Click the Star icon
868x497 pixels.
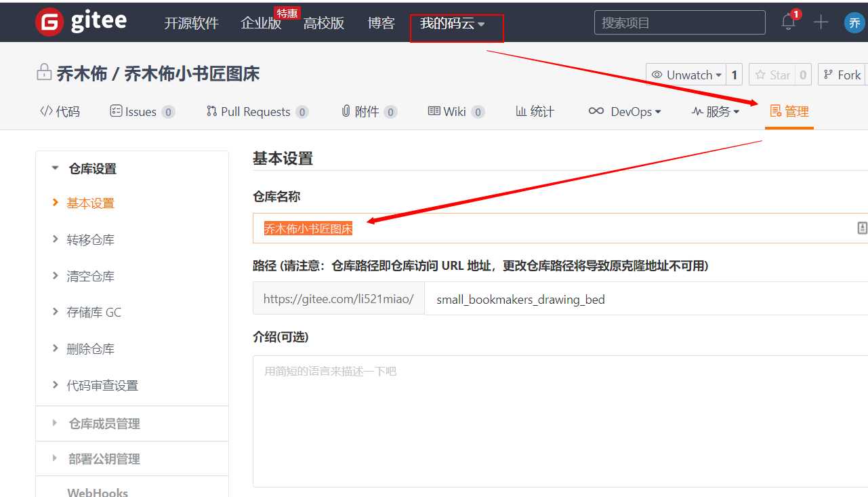[x=760, y=75]
